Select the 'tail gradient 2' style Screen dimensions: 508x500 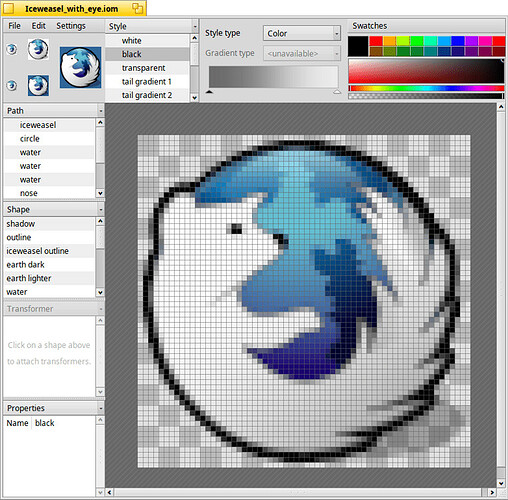[148, 95]
